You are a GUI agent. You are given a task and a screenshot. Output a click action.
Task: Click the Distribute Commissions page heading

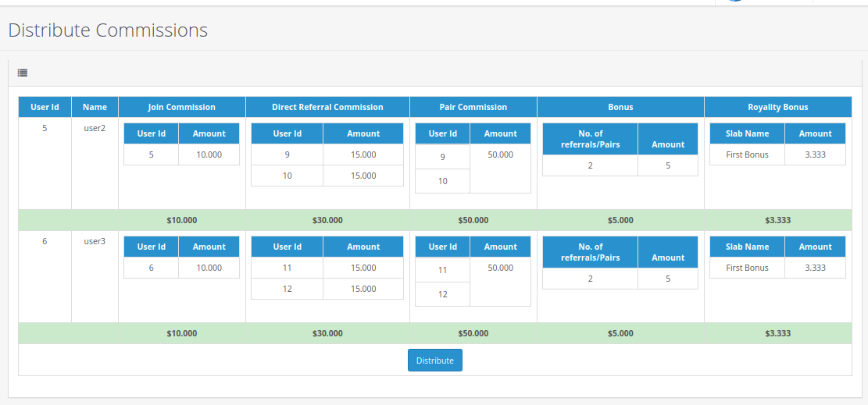(x=108, y=30)
